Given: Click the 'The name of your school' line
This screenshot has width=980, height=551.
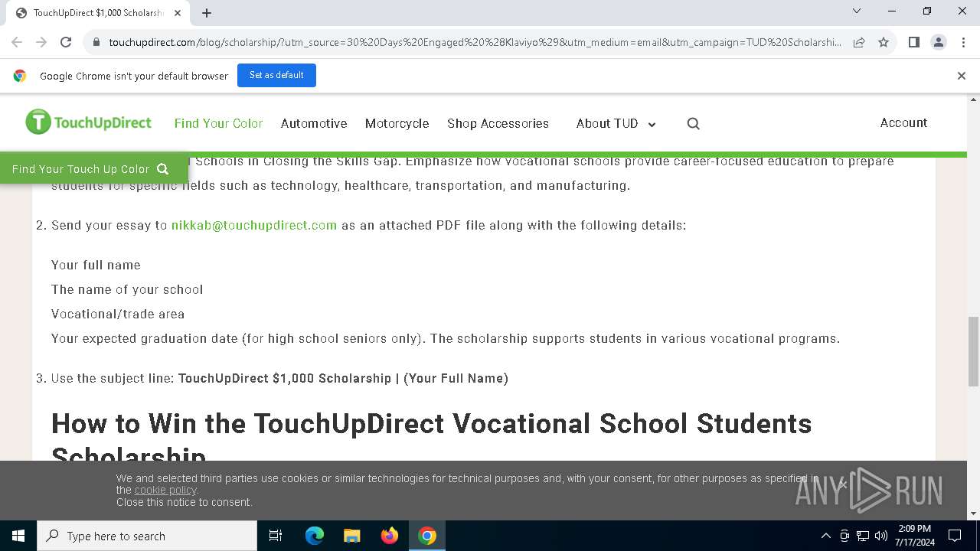Looking at the screenshot, I should [127, 289].
